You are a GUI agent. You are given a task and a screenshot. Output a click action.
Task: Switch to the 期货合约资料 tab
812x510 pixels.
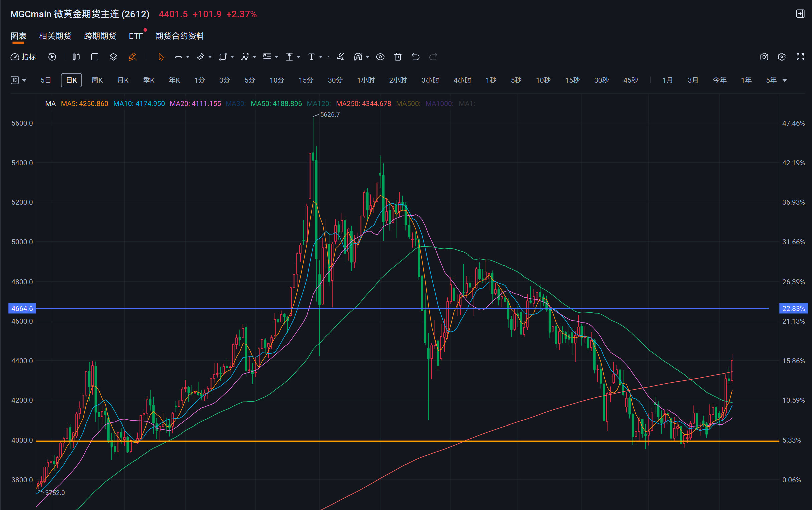click(x=180, y=36)
